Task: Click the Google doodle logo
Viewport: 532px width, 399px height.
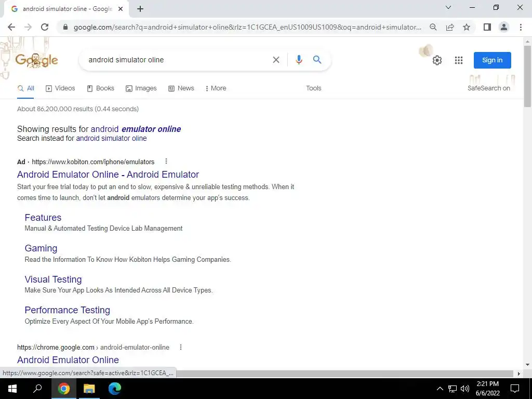Action: pyautogui.click(x=37, y=60)
